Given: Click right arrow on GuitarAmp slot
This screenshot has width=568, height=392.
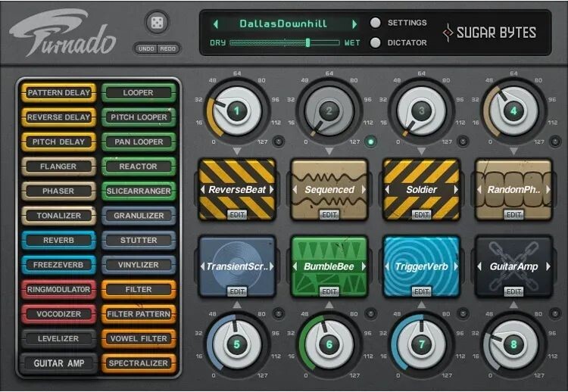Looking at the screenshot, I should click(x=548, y=266).
